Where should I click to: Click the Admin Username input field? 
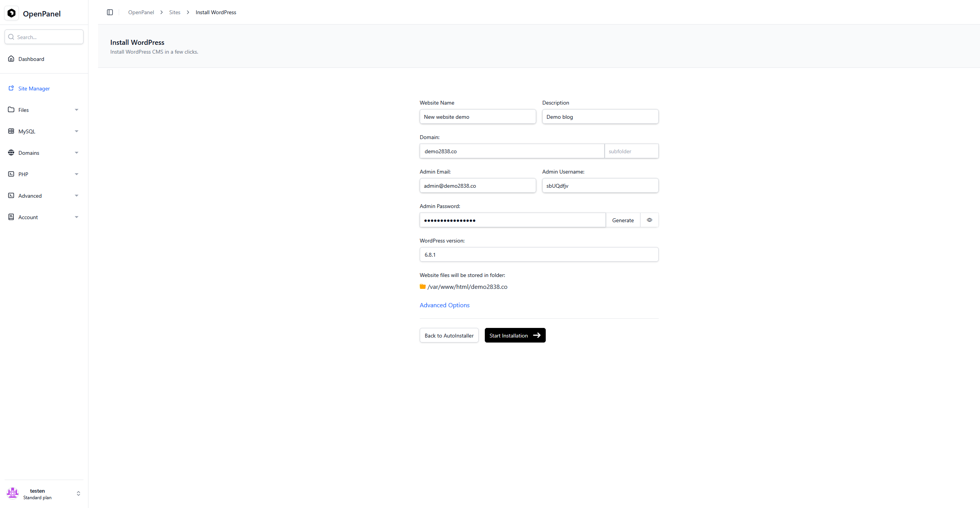tap(600, 185)
